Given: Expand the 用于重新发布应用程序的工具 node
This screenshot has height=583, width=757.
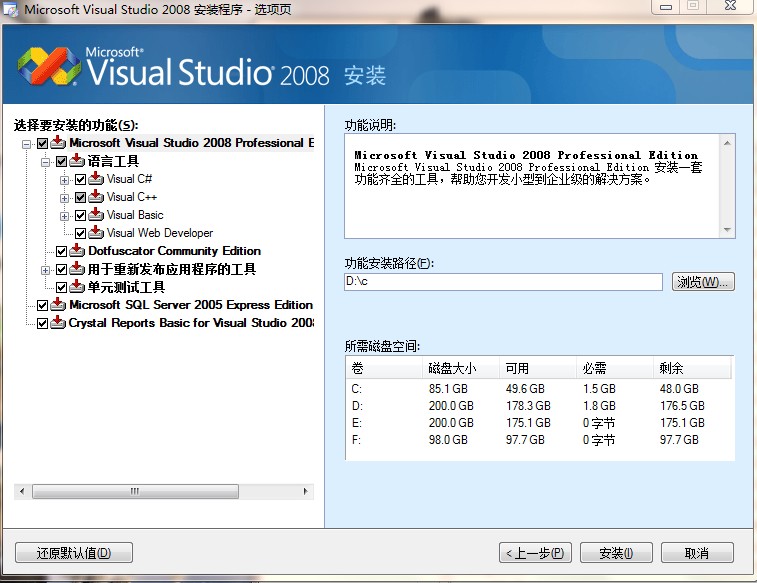Looking at the screenshot, I should pos(45,270).
